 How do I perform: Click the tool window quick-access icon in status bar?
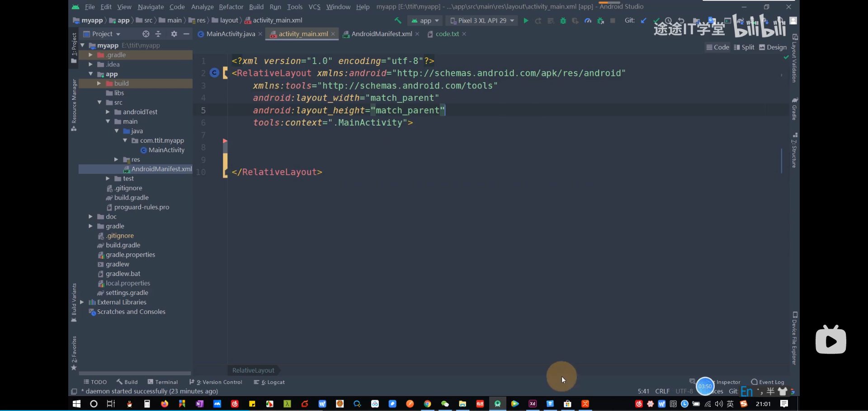[x=74, y=392]
